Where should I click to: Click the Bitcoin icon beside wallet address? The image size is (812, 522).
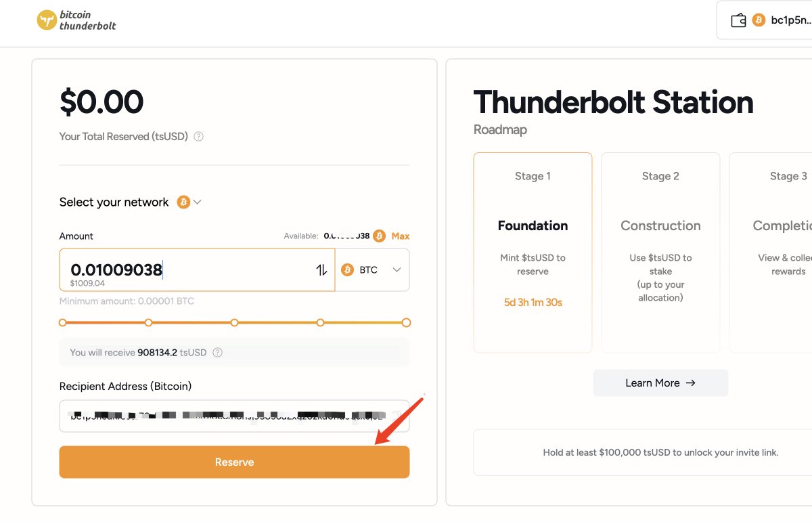[x=759, y=20]
